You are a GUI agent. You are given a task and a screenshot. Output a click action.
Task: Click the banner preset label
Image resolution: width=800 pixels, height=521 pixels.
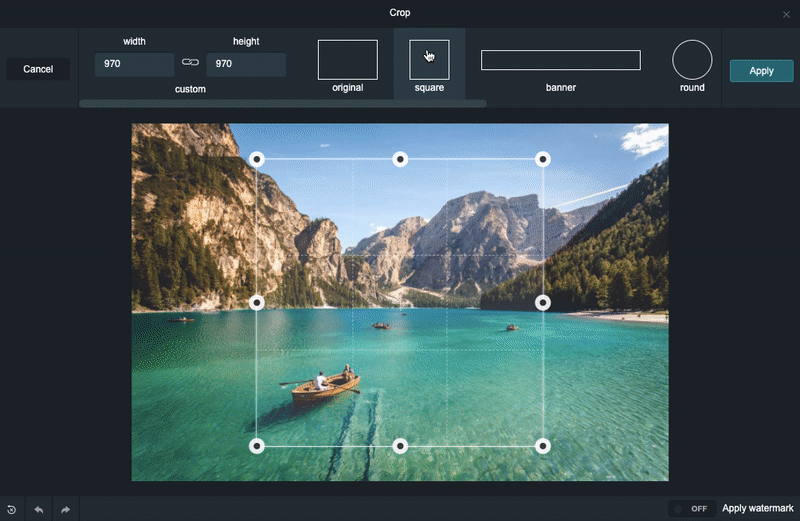(561, 87)
